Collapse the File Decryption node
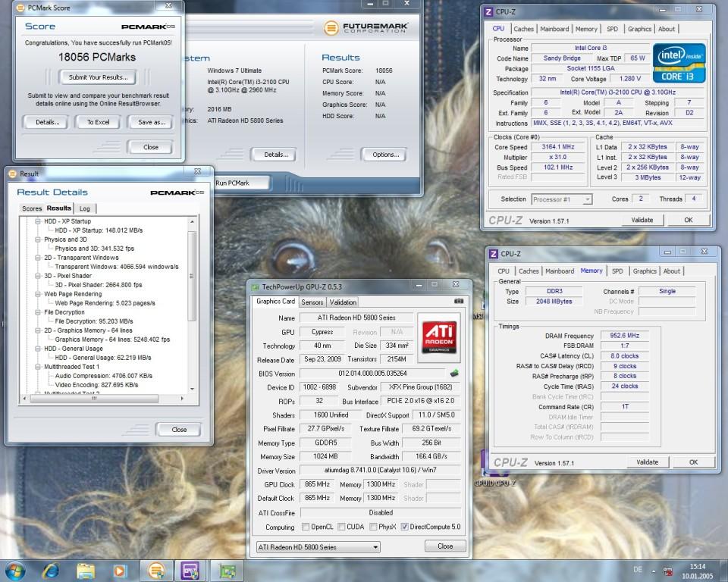Viewport: 728px width, 582px height. coord(38,312)
